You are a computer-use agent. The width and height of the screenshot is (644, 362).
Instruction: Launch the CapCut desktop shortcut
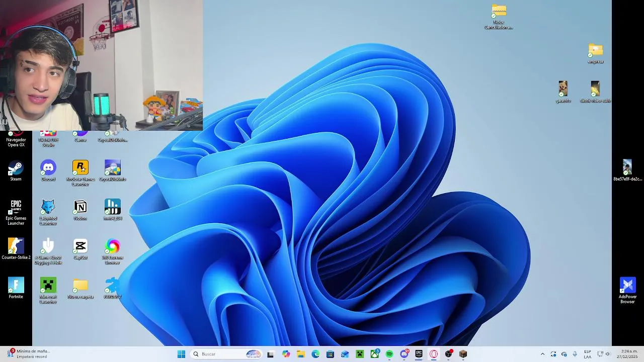tap(80, 249)
